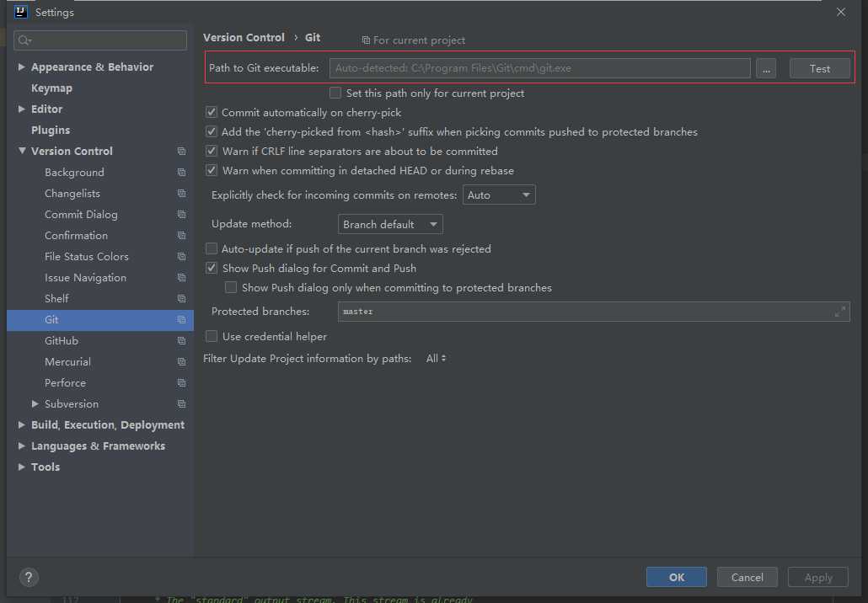Click project-level icon beside Shelf
Image resolution: width=868 pixels, height=603 pixels.
point(181,298)
